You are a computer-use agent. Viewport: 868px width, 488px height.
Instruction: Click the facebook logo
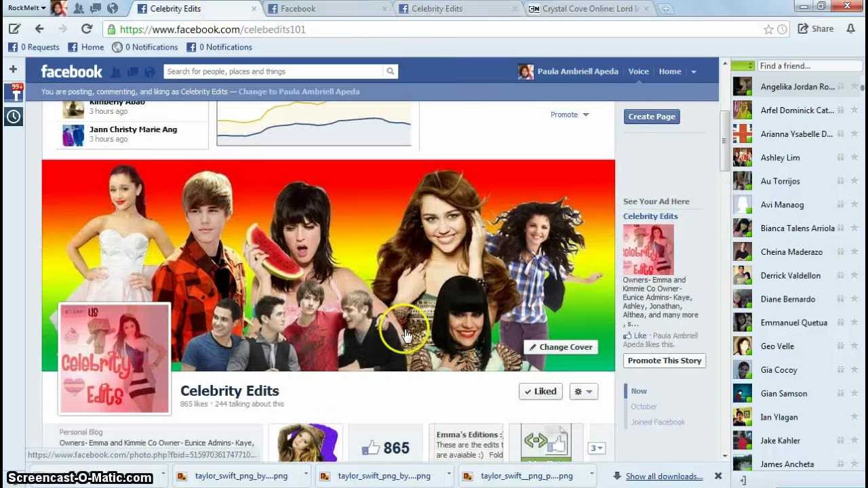pos(71,71)
